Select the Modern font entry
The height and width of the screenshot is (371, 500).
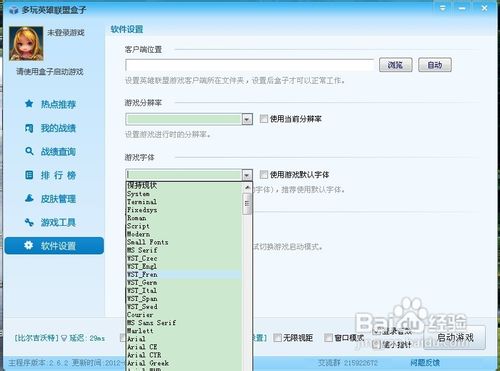pos(184,234)
